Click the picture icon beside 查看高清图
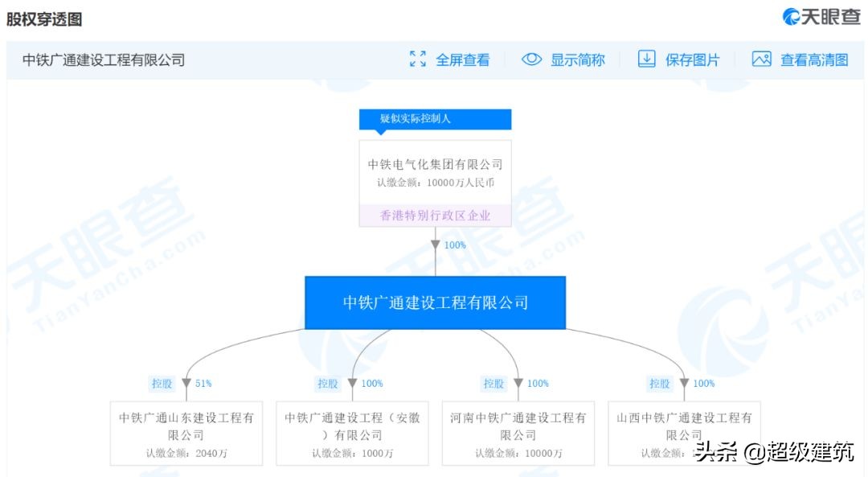868x477 pixels. tap(761, 59)
